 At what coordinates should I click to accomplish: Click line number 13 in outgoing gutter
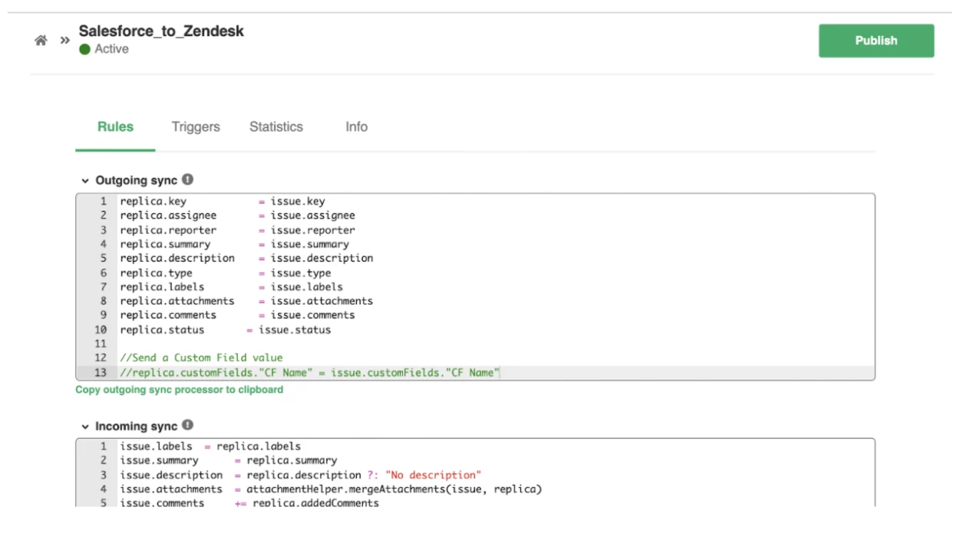(x=101, y=373)
